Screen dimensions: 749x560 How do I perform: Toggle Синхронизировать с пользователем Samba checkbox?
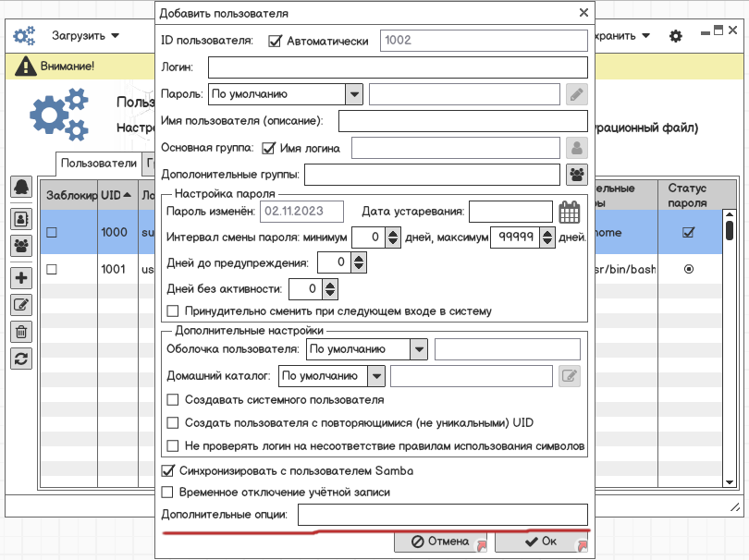167,470
